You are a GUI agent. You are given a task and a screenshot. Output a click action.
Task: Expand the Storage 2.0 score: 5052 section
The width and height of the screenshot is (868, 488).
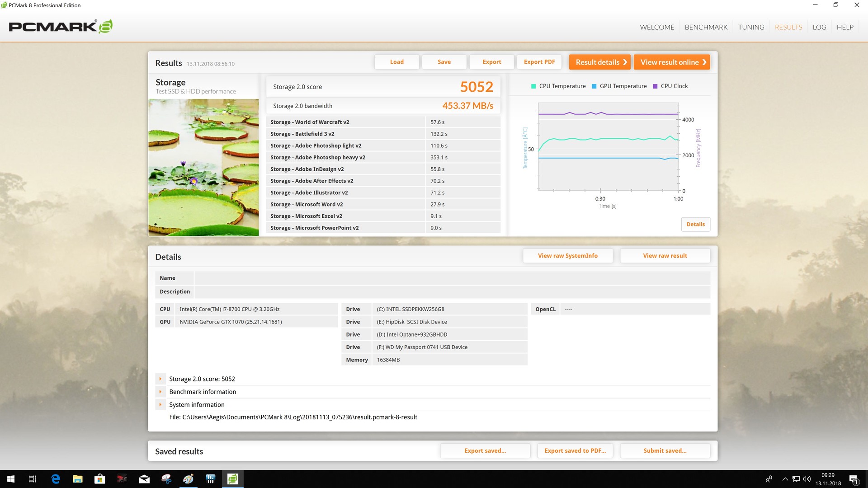(x=160, y=379)
